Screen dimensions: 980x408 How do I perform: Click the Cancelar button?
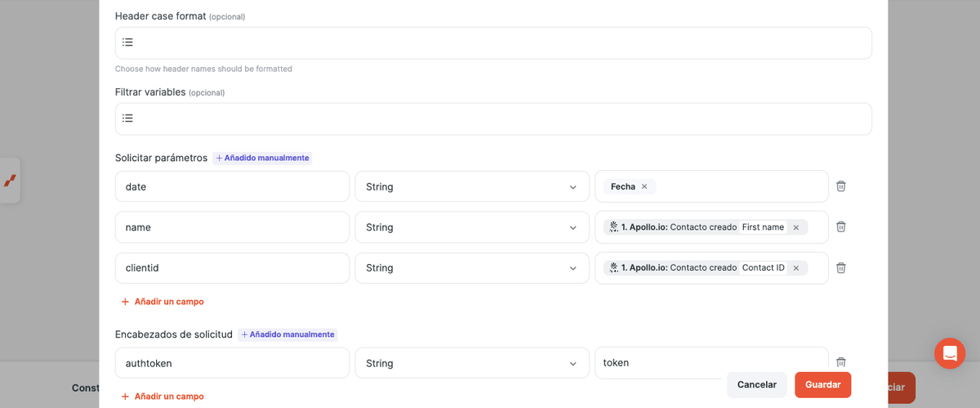point(757,384)
